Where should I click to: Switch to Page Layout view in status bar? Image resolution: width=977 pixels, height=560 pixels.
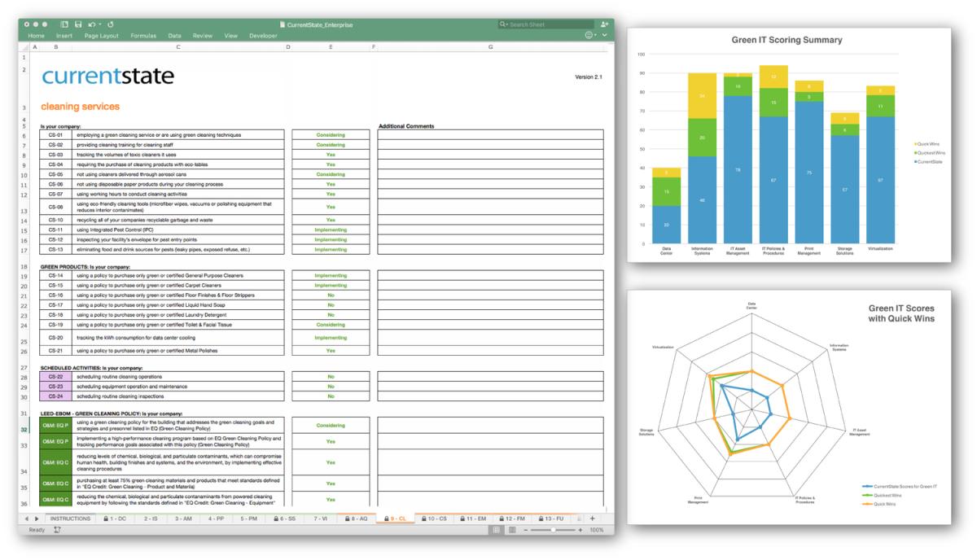click(x=511, y=530)
